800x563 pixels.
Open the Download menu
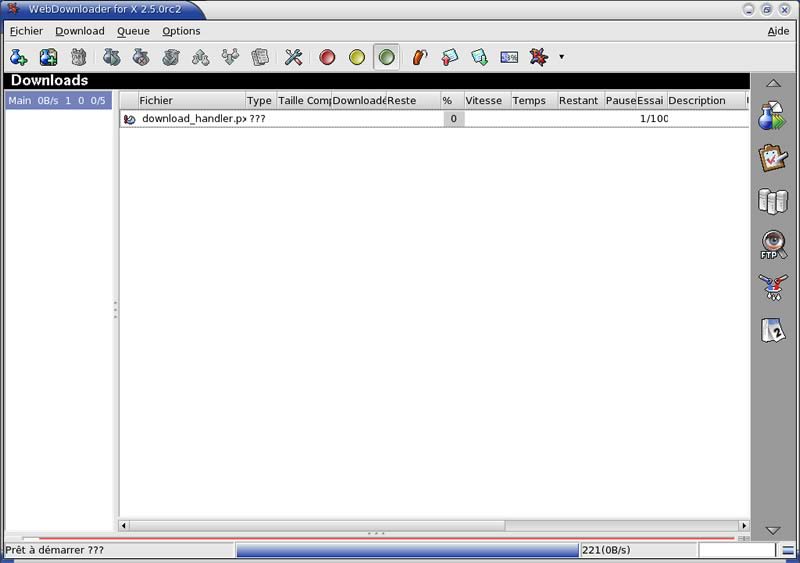click(80, 31)
